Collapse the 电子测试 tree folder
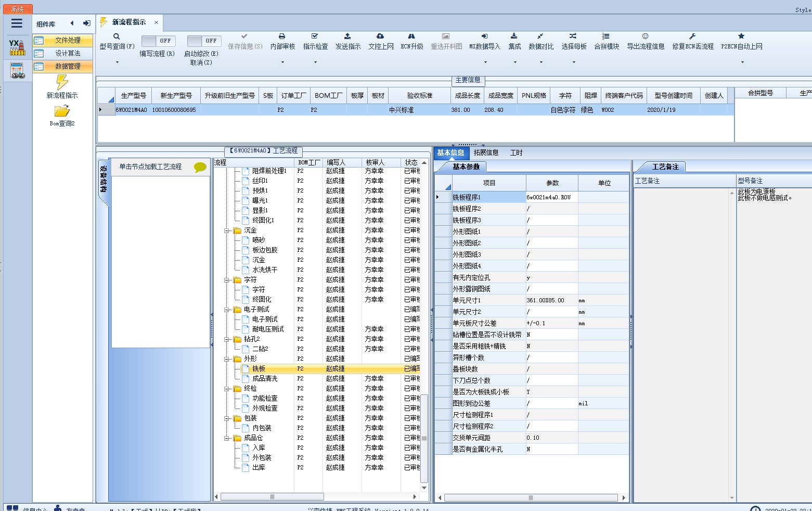The height and width of the screenshot is (511, 812). coord(227,309)
